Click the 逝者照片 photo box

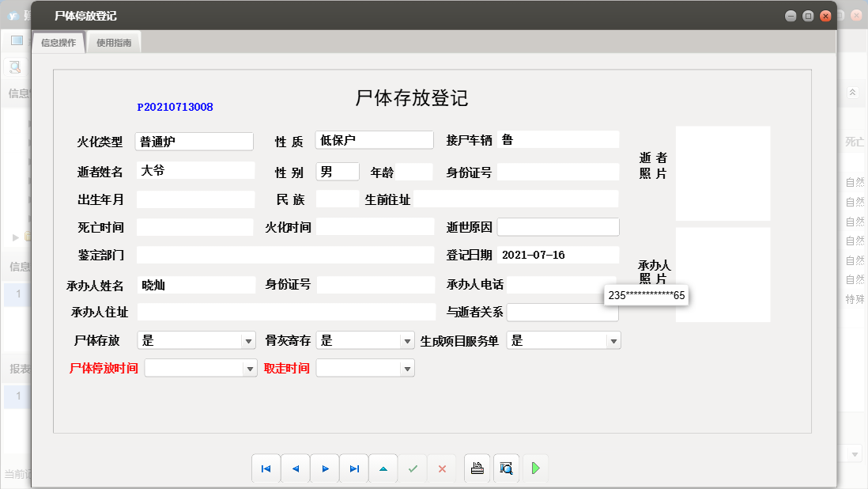pos(723,173)
